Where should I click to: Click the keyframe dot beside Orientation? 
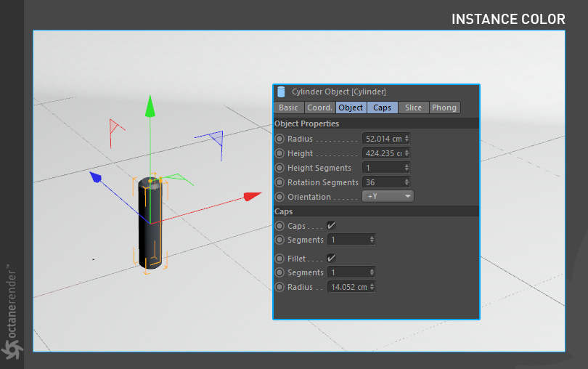click(279, 197)
